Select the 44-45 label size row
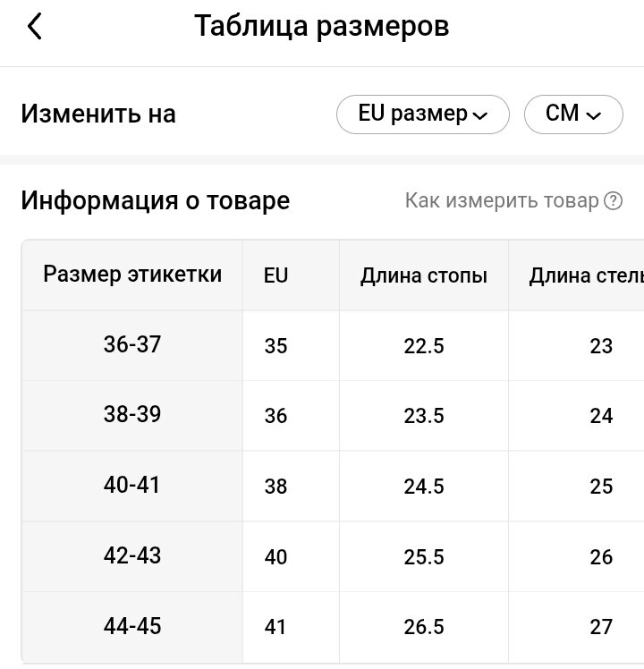 [x=132, y=626]
